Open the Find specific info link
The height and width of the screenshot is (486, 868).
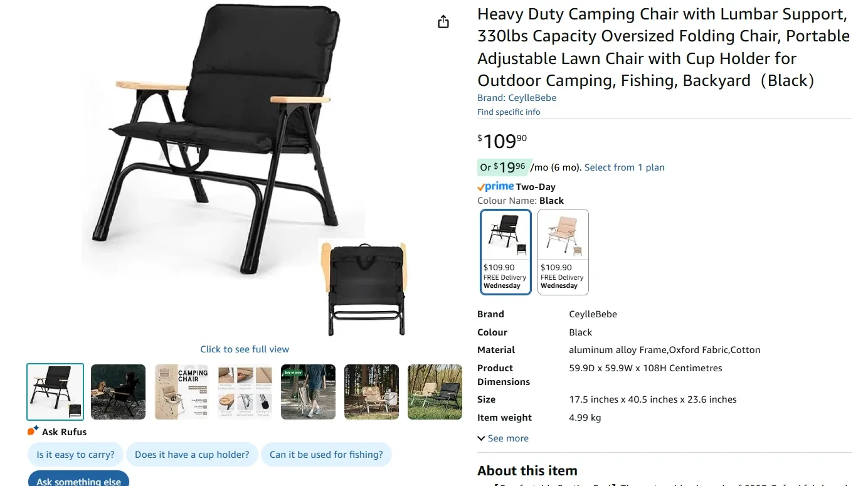coord(509,112)
